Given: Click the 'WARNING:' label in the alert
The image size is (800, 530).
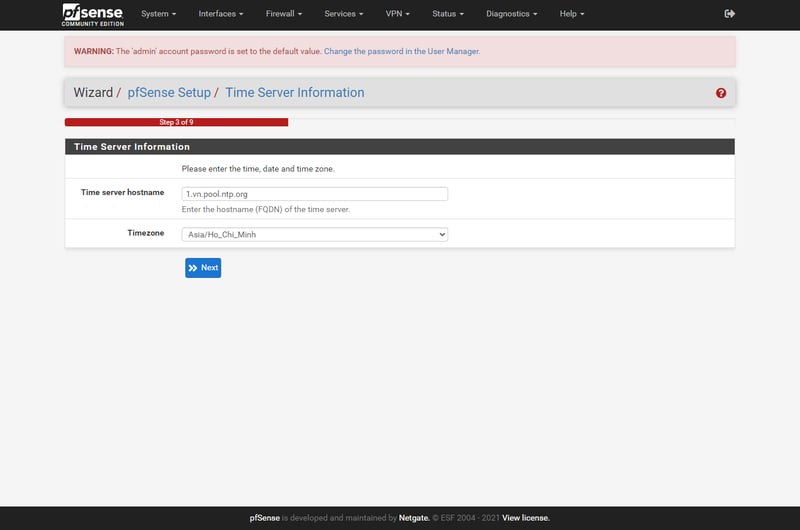Looking at the screenshot, I should pyautogui.click(x=94, y=52).
